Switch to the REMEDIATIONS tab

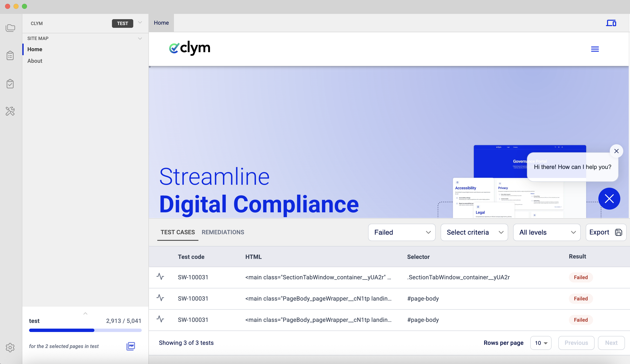(x=223, y=232)
